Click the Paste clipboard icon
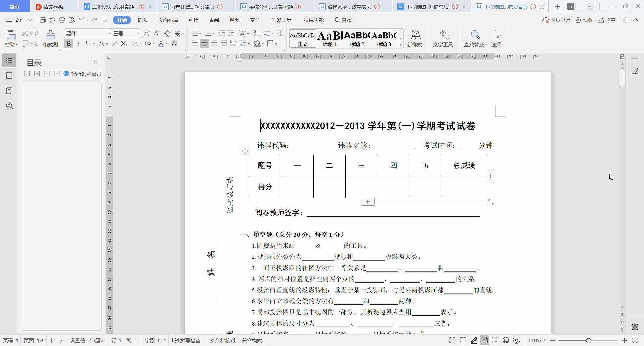 click(x=11, y=35)
